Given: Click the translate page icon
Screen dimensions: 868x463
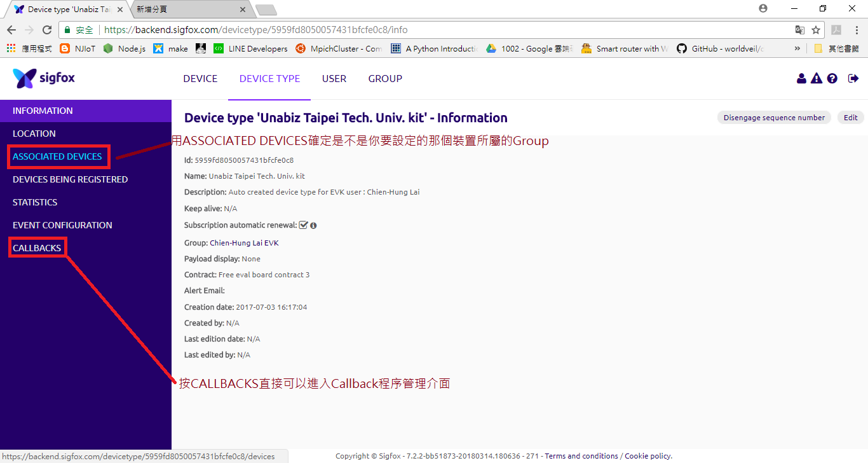Looking at the screenshot, I should (x=800, y=30).
